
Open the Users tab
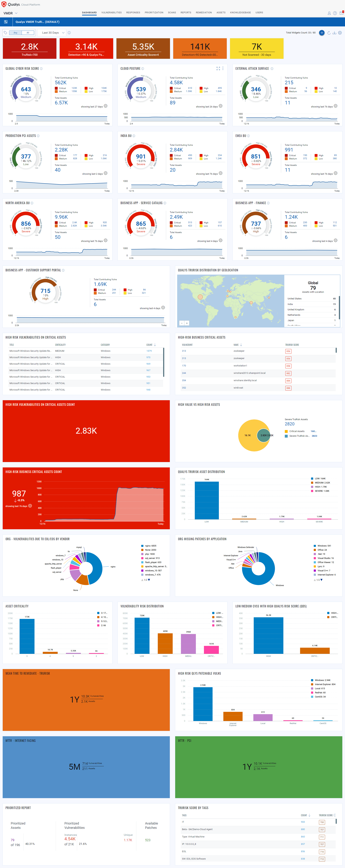[x=259, y=12]
